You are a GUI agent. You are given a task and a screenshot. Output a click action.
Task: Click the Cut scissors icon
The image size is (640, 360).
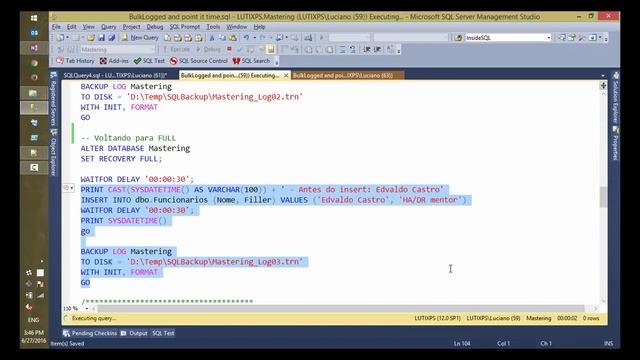[212, 38]
